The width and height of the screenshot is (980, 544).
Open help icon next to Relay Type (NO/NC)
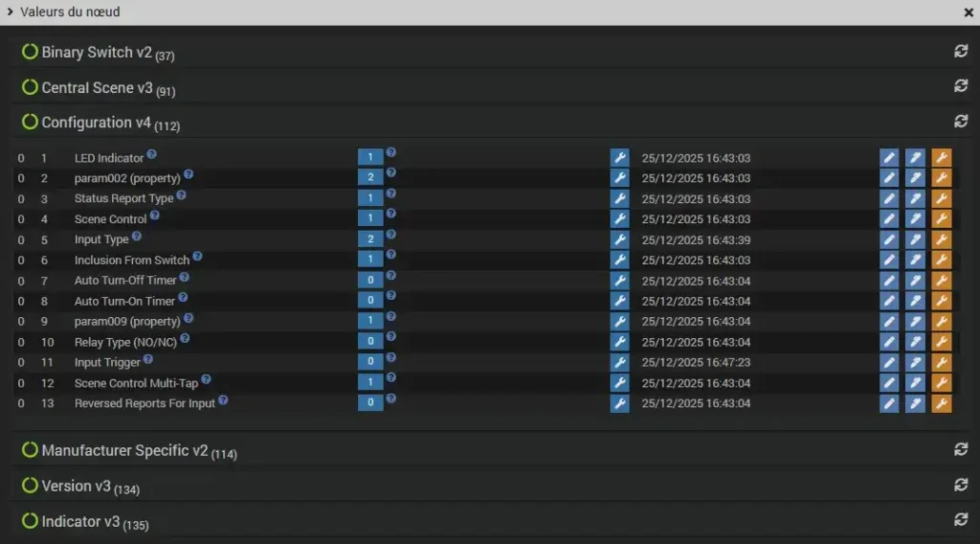pyautogui.click(x=185, y=339)
